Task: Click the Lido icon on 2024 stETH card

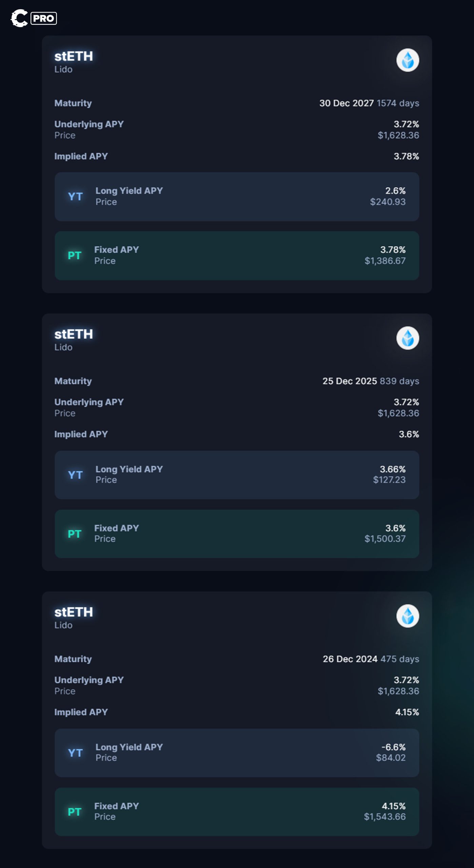Action: pyautogui.click(x=408, y=616)
